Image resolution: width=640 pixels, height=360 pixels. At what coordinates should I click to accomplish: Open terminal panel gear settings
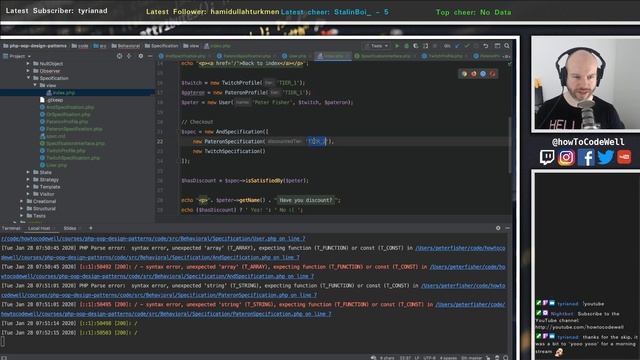pos(498,228)
